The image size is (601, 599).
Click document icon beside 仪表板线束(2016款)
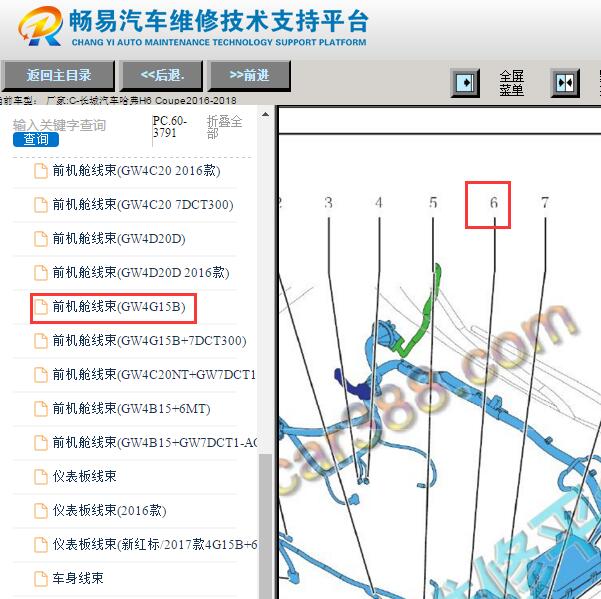(x=41, y=511)
